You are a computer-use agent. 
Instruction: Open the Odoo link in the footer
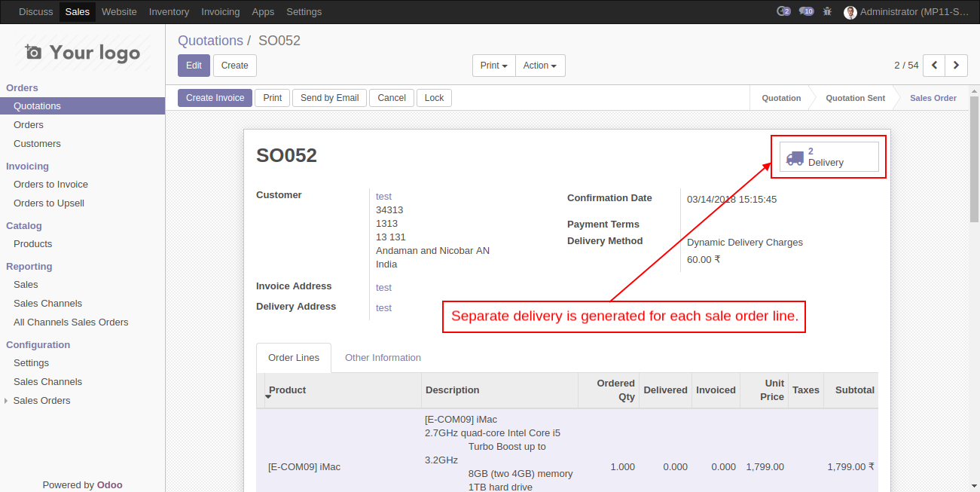109,485
